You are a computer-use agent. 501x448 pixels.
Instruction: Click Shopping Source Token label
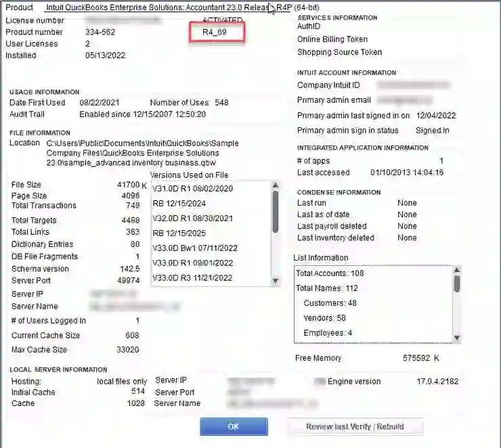tap(339, 52)
